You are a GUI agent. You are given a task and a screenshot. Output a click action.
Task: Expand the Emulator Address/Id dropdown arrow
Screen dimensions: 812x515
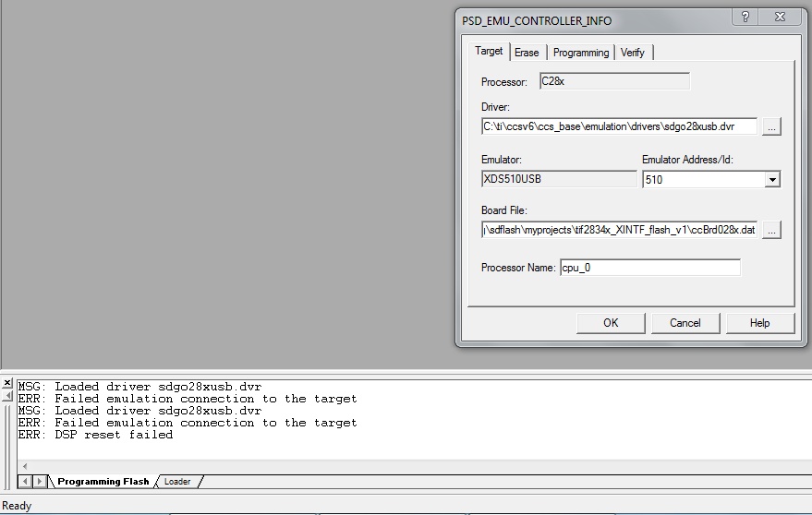click(x=772, y=180)
